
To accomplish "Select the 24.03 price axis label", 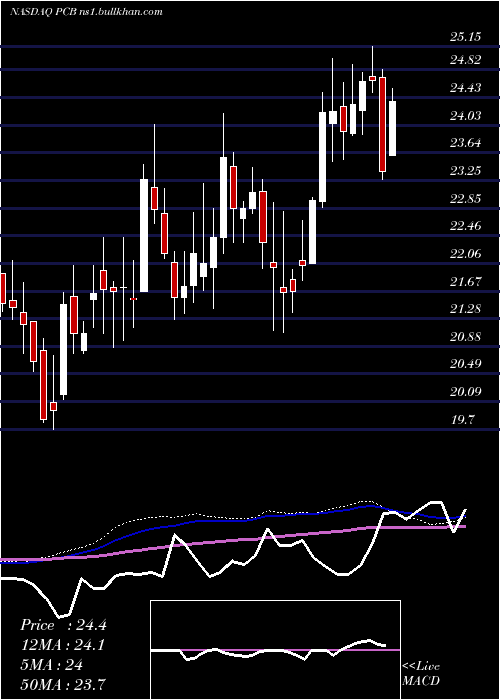I will 466,116.
